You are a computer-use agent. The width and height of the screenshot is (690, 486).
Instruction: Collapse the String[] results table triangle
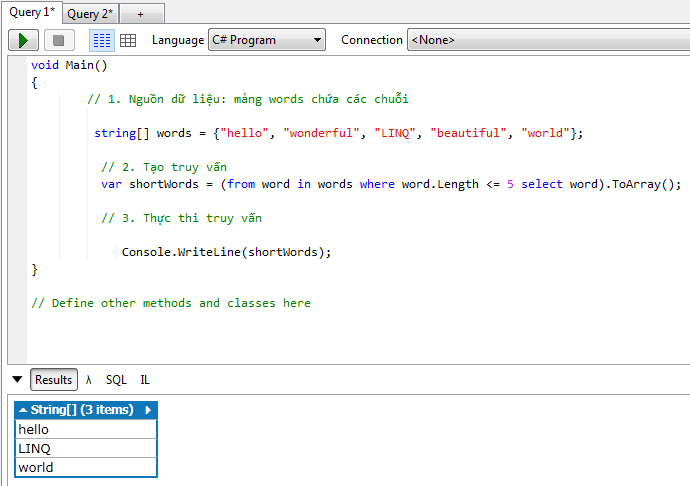tap(23, 410)
